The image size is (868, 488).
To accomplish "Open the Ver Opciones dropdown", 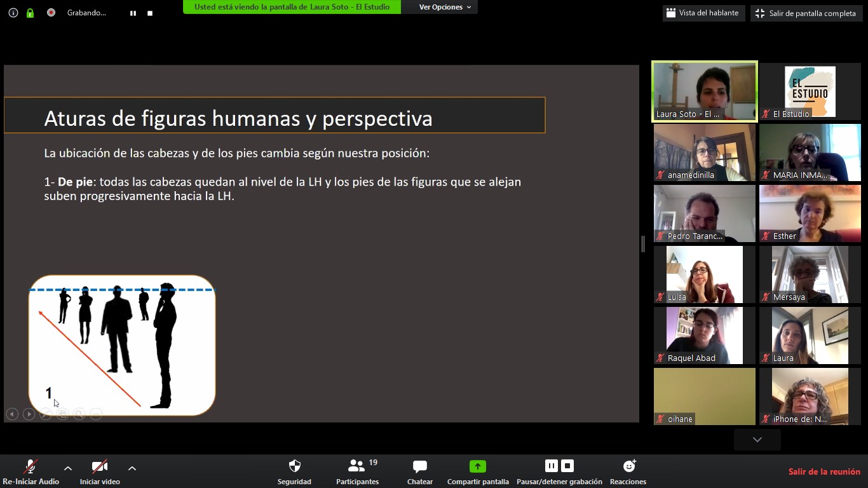I will [x=445, y=7].
